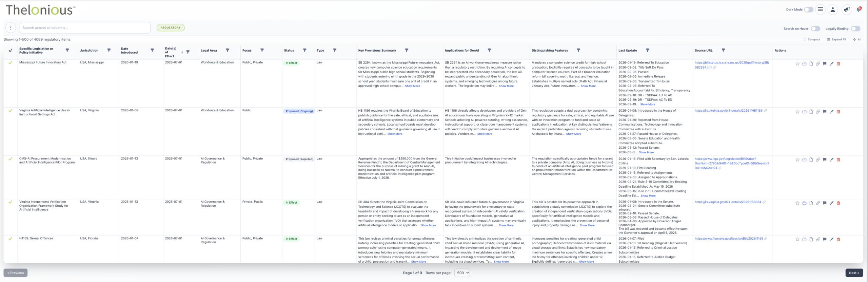Edit the CMS-AI Procurement Modernisation row

tap(831, 160)
